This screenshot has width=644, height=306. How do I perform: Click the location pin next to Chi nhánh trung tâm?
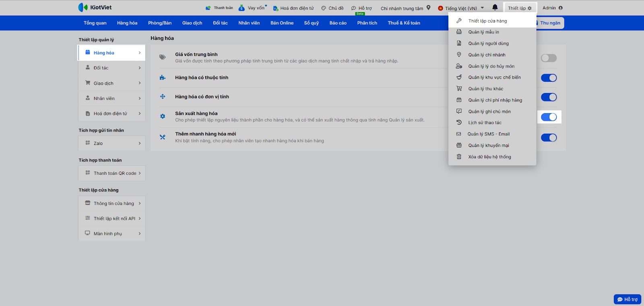point(429,8)
